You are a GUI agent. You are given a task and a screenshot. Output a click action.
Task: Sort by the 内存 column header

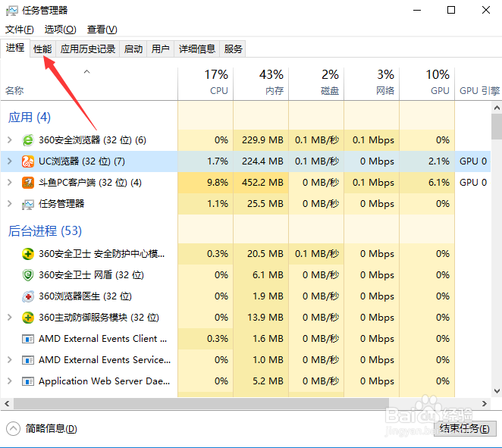pos(261,83)
